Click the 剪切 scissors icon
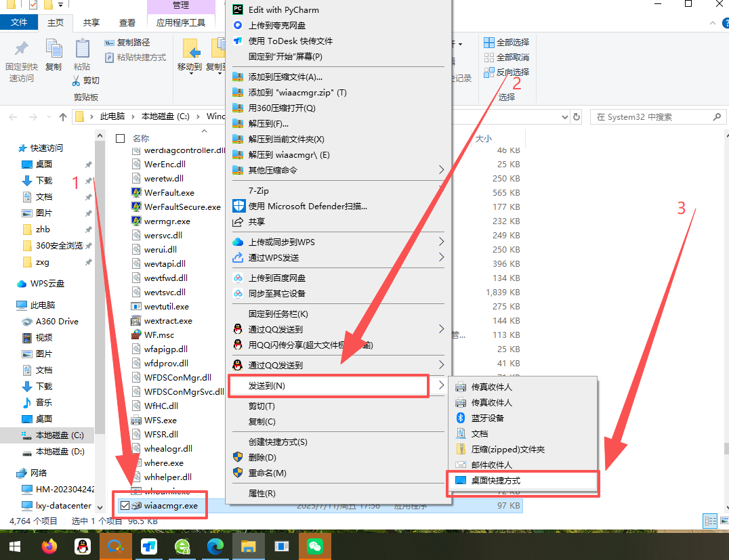 pos(77,81)
